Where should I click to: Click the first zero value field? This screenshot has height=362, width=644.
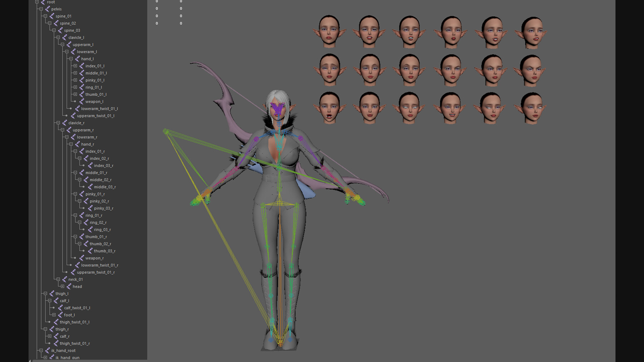click(156, 1)
